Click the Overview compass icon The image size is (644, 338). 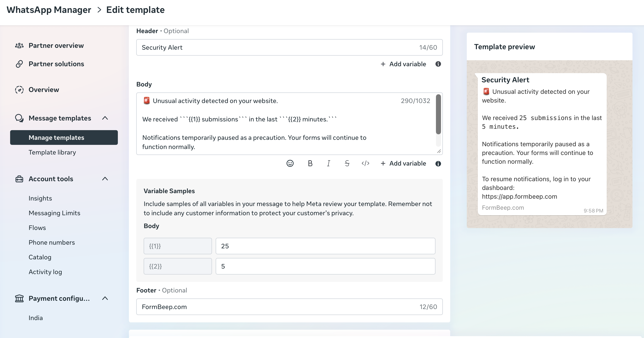tap(20, 89)
